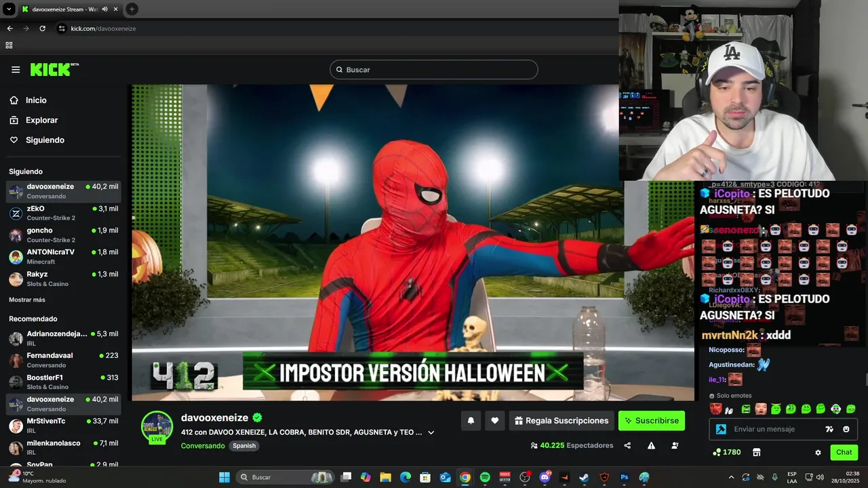
Task: Open Photoshop from the taskbar
Action: pos(625,477)
